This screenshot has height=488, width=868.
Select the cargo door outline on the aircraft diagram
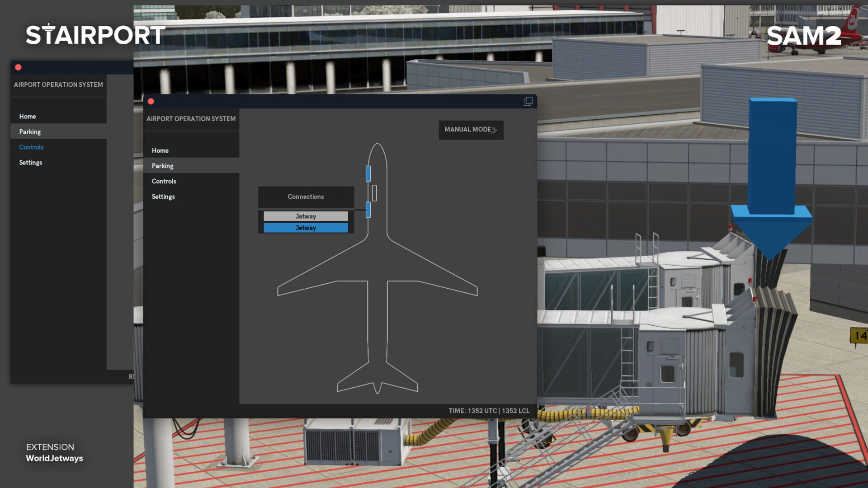(x=375, y=192)
